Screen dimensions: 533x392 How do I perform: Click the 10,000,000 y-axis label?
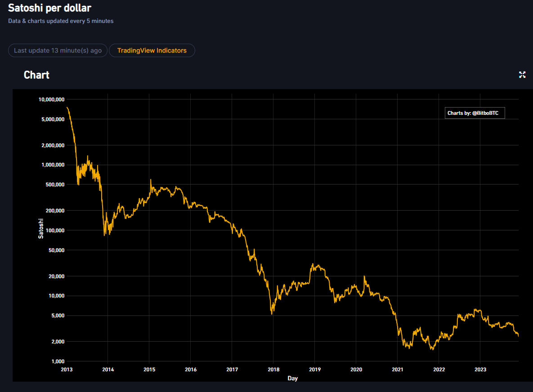tap(52, 99)
